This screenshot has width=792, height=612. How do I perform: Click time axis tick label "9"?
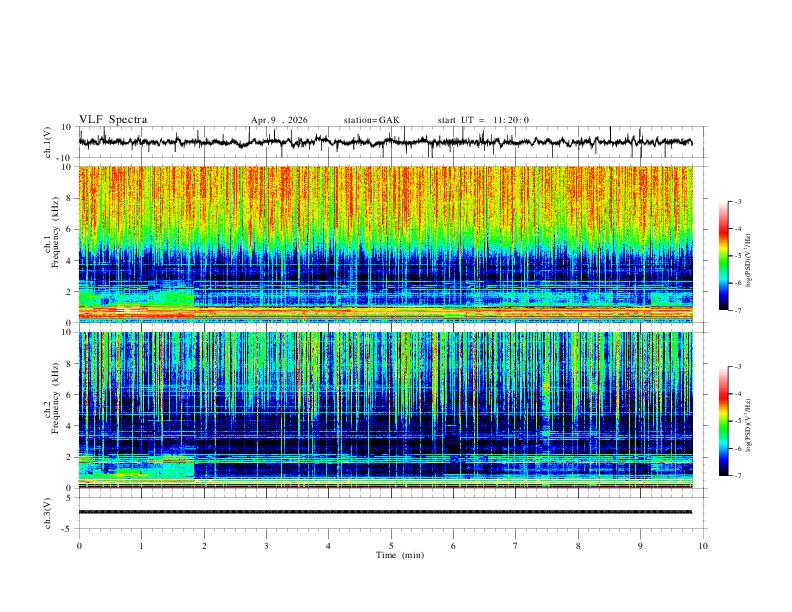click(x=640, y=546)
